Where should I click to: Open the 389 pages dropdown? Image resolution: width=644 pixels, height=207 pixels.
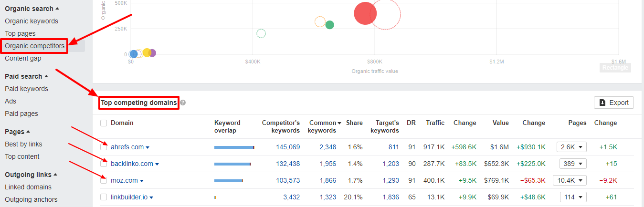pyautogui.click(x=573, y=164)
